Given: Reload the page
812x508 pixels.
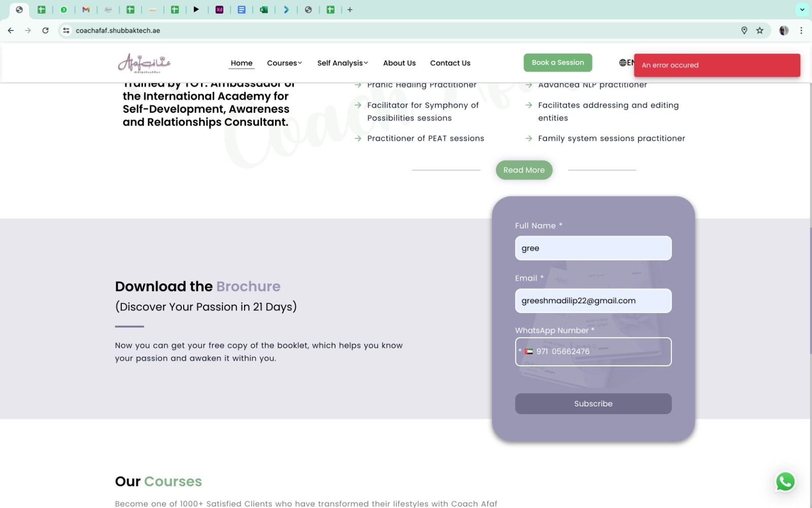Looking at the screenshot, I should click(45, 30).
